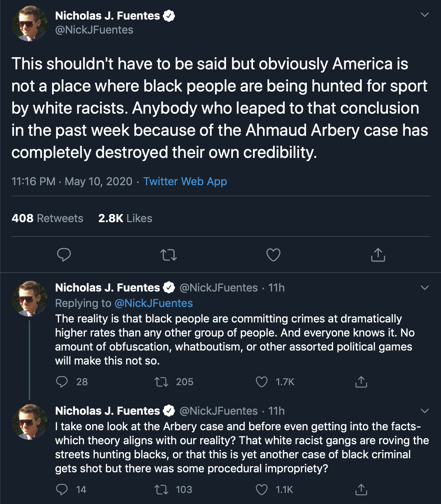Click the main tweet's profile avatar
The width and height of the screenshot is (441, 504).
click(x=29, y=23)
